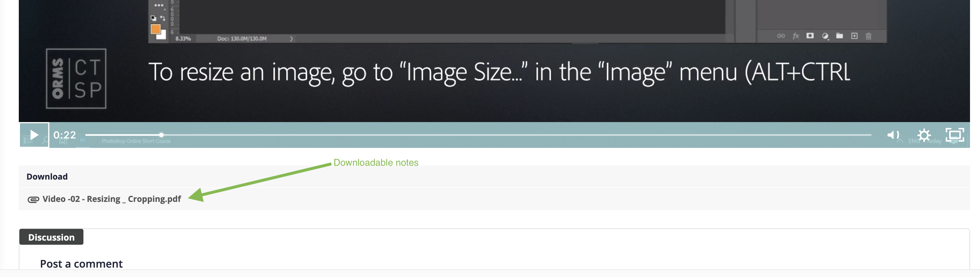Click the delete layer trash icon
The image size is (980, 277).
click(x=869, y=36)
